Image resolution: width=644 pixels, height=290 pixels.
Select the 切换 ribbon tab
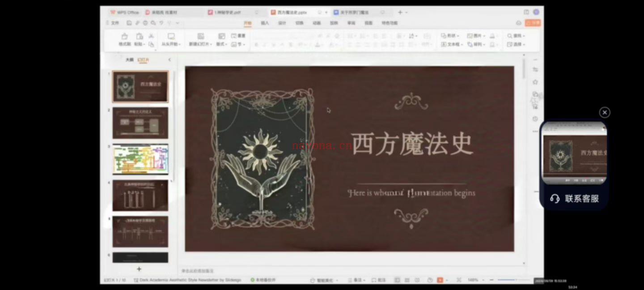(299, 23)
